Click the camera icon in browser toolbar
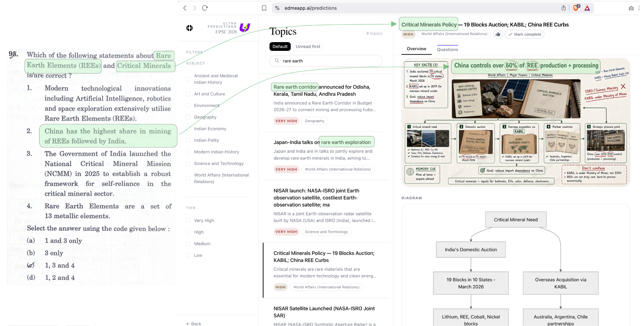 631,8
